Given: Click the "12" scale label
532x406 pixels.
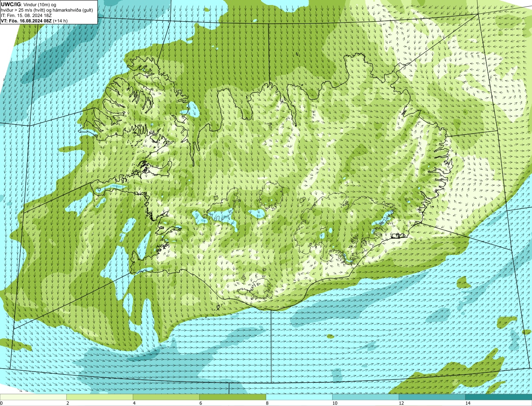Looking at the screenshot, I should click(x=401, y=403).
